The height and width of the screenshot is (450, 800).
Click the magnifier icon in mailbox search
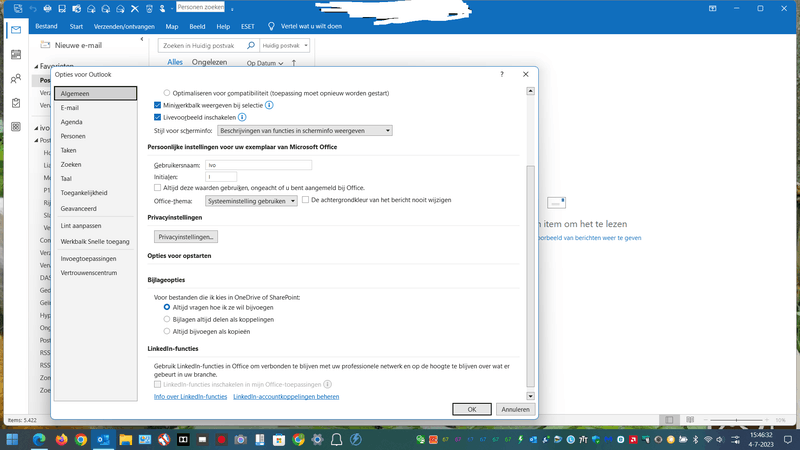[251, 45]
